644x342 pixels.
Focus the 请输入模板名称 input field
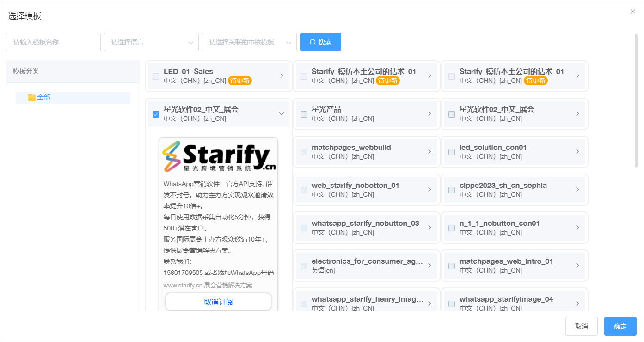[x=53, y=42]
